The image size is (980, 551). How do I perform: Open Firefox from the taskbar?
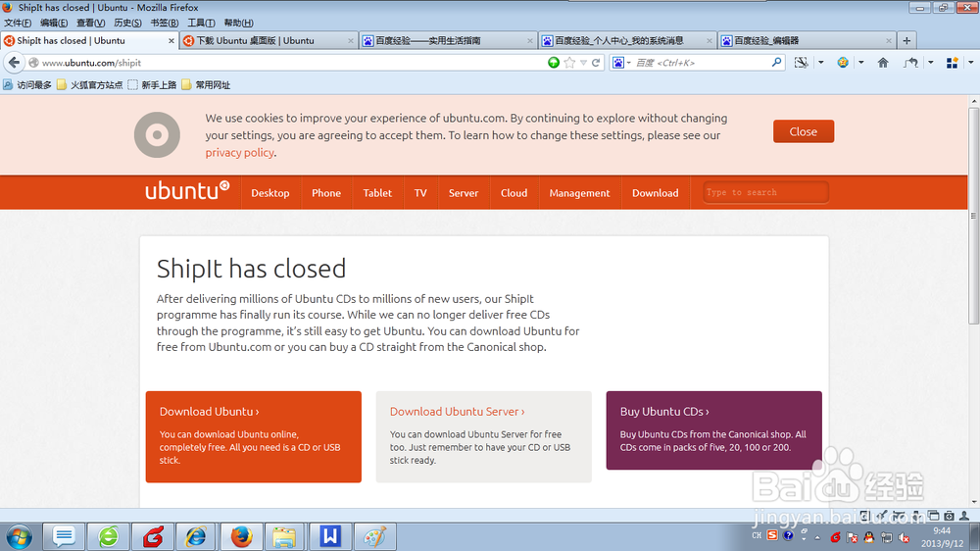pos(242,536)
